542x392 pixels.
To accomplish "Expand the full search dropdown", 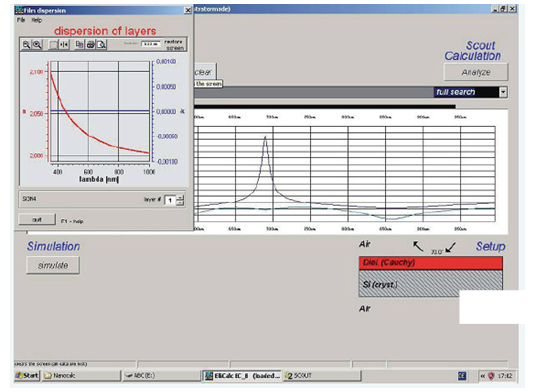I will click(x=504, y=92).
